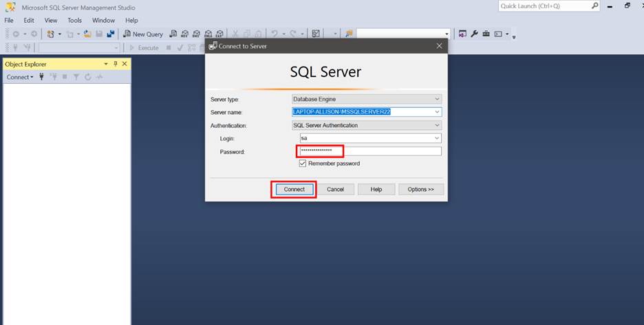Close the Object Explorer panel

click(x=125, y=64)
